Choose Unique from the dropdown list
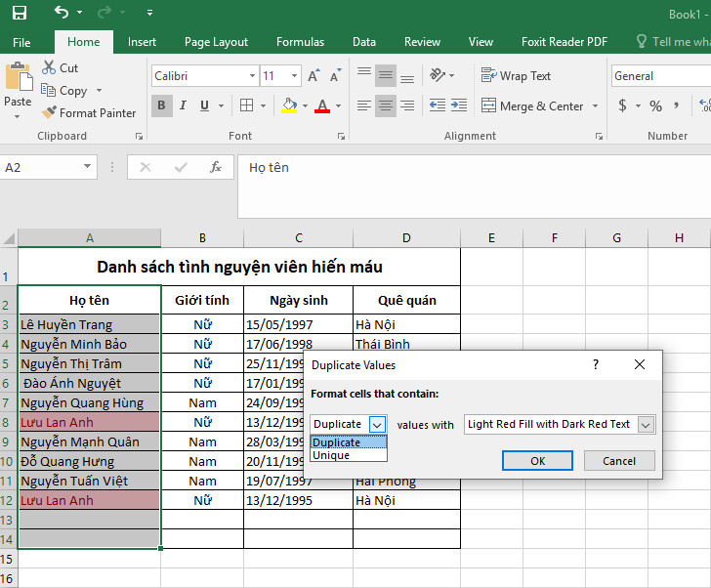Image resolution: width=711 pixels, height=588 pixels. pos(331,455)
